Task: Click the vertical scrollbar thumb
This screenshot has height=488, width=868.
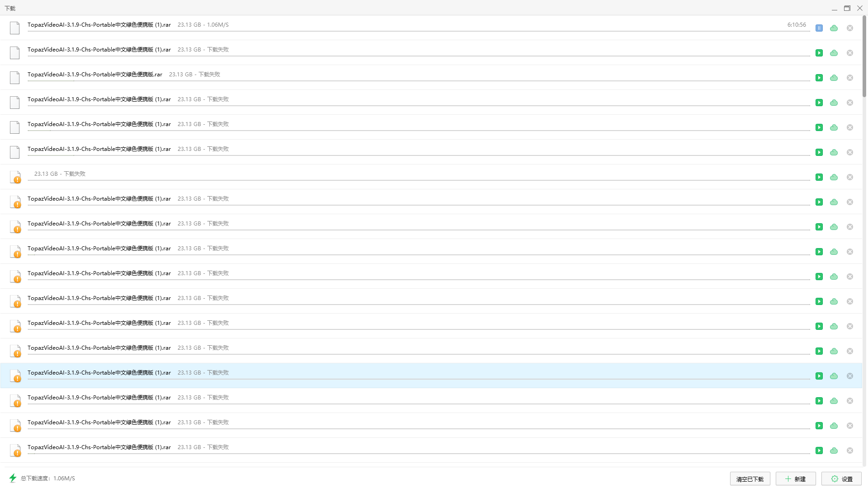Action: [864, 56]
